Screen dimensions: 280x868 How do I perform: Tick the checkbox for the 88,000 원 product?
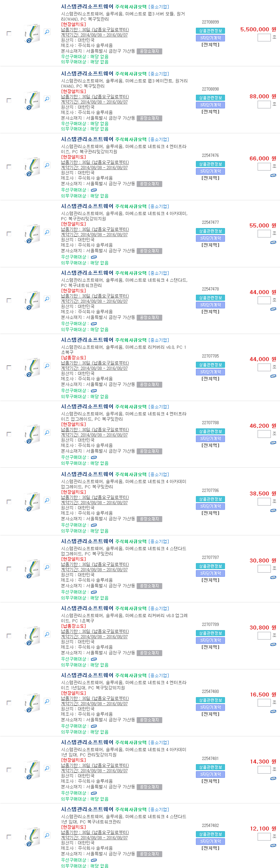coord(9,100)
